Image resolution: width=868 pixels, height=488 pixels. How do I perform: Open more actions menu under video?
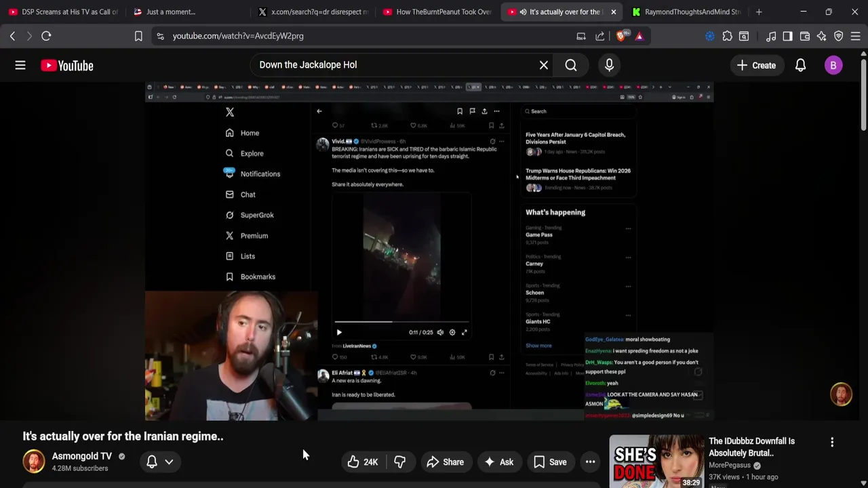[591, 462]
